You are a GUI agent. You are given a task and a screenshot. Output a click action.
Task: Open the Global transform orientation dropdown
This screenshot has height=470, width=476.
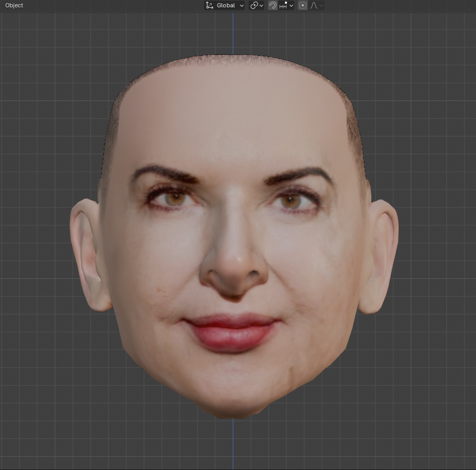pos(225,5)
